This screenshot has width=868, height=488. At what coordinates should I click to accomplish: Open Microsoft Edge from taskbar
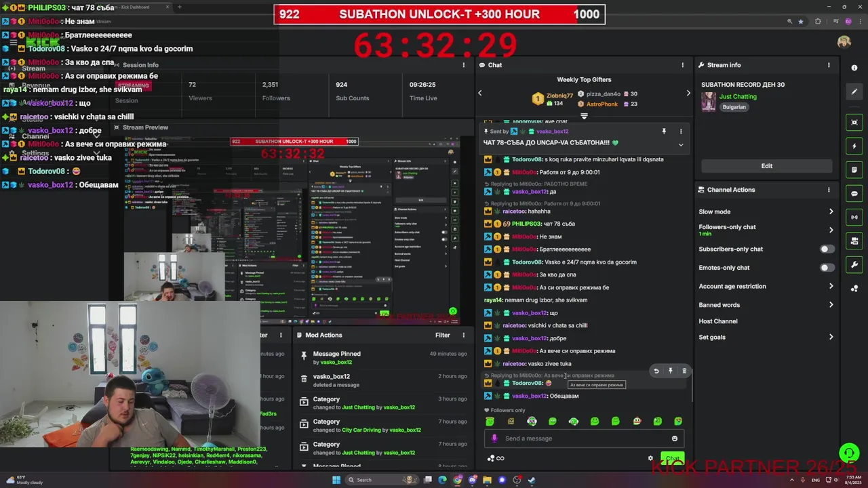point(442,480)
